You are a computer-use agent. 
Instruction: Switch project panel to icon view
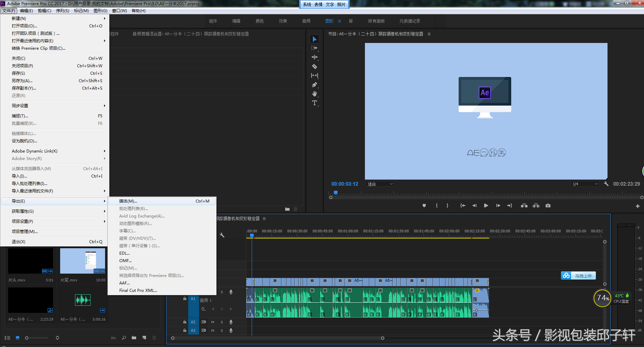[x=18, y=338]
